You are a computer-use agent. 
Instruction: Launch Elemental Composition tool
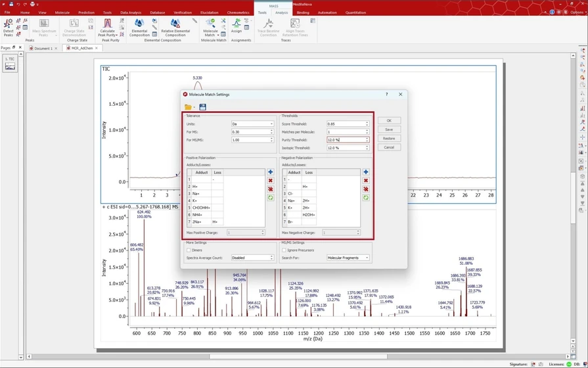pyautogui.click(x=139, y=28)
